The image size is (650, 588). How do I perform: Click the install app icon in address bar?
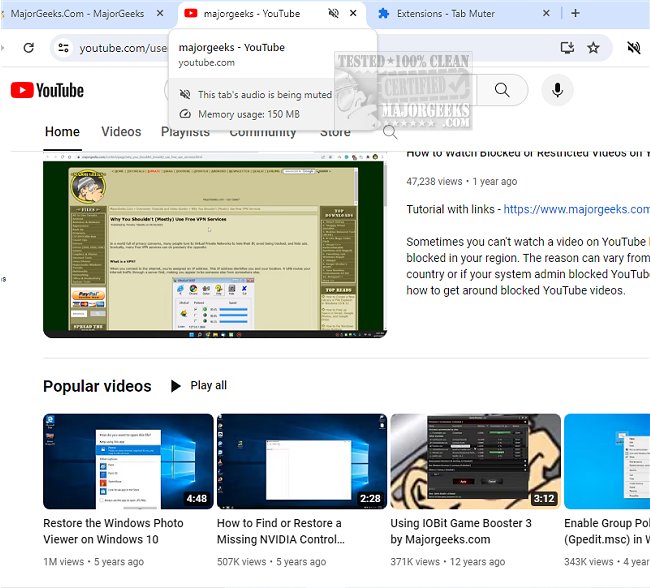567,48
